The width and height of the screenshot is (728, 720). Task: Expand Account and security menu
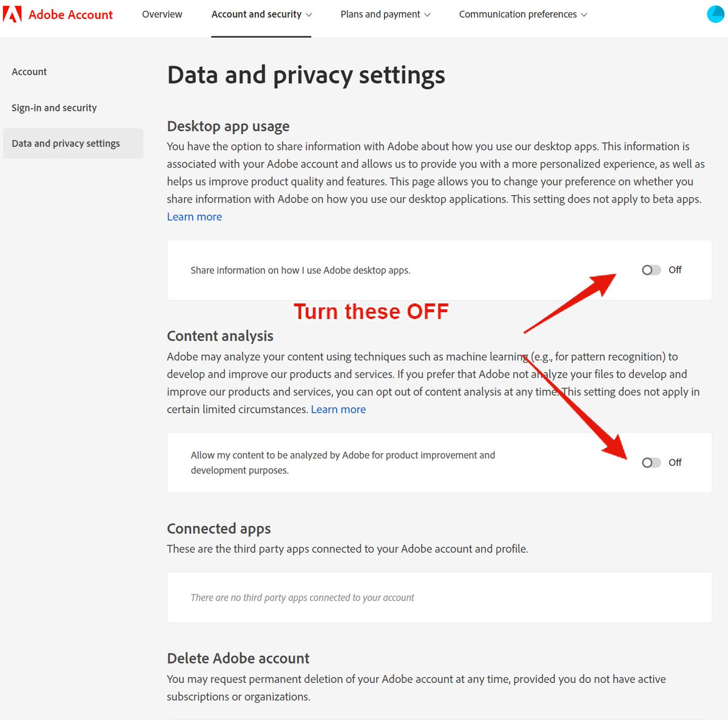click(x=261, y=14)
